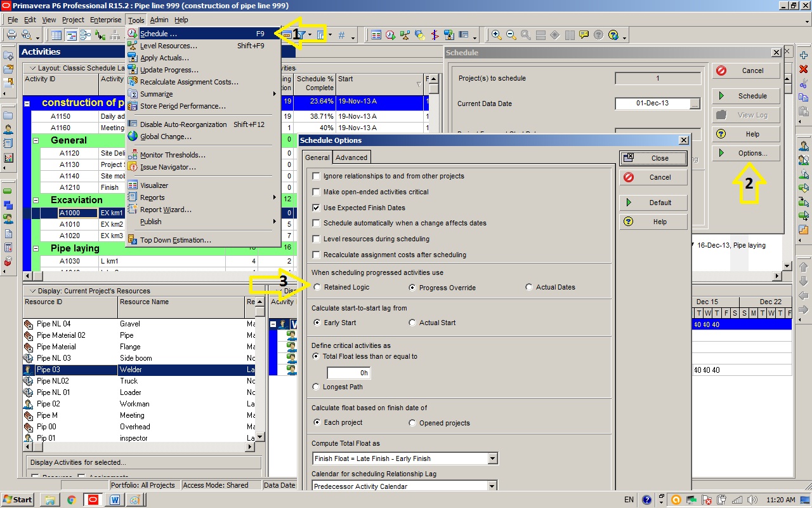Viewport: 812px width, 508px height.
Task: Show the Gantt Chart view icon
Action: [x=71, y=35]
